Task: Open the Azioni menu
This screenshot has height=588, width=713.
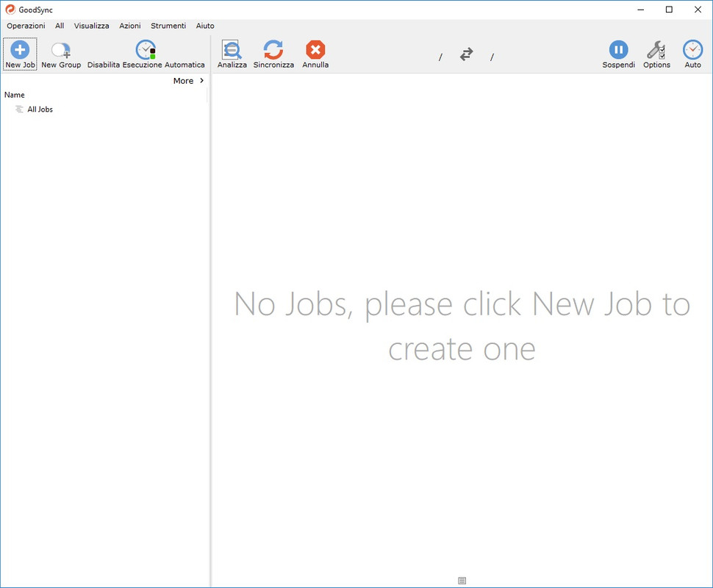Action: pyautogui.click(x=130, y=26)
